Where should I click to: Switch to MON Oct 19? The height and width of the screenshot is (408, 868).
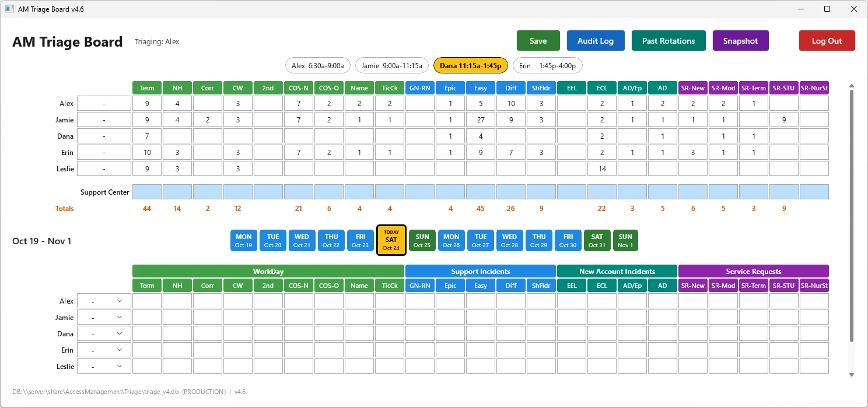(x=244, y=240)
